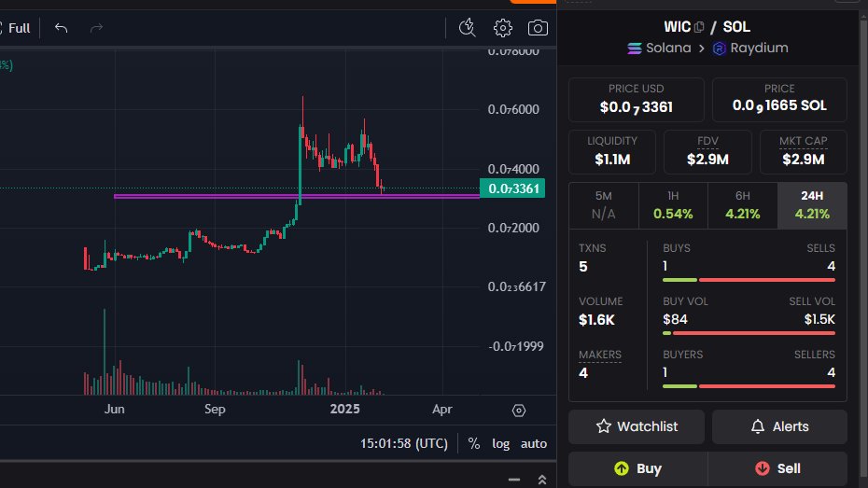Click the 0.0₇2000 price axis label
Screen dimensions: 868x488
513,228
